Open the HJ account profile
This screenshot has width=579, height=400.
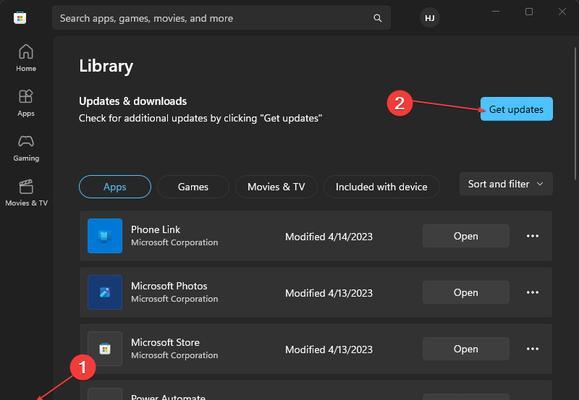429,18
